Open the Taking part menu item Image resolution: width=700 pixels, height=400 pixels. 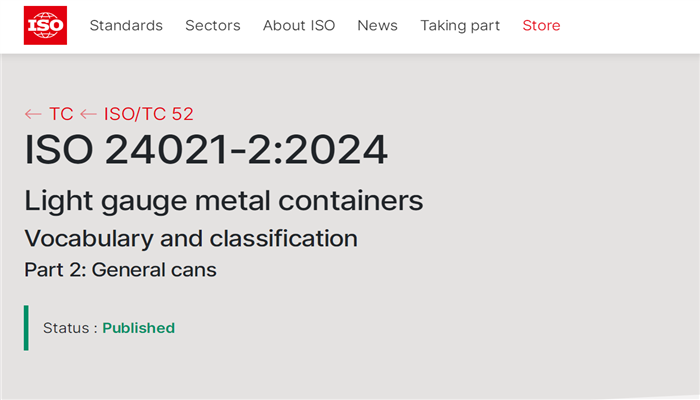pyautogui.click(x=460, y=26)
